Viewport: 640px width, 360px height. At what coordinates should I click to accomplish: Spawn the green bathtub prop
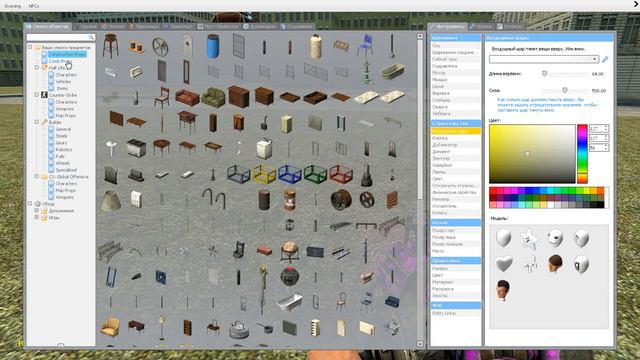coord(392,71)
